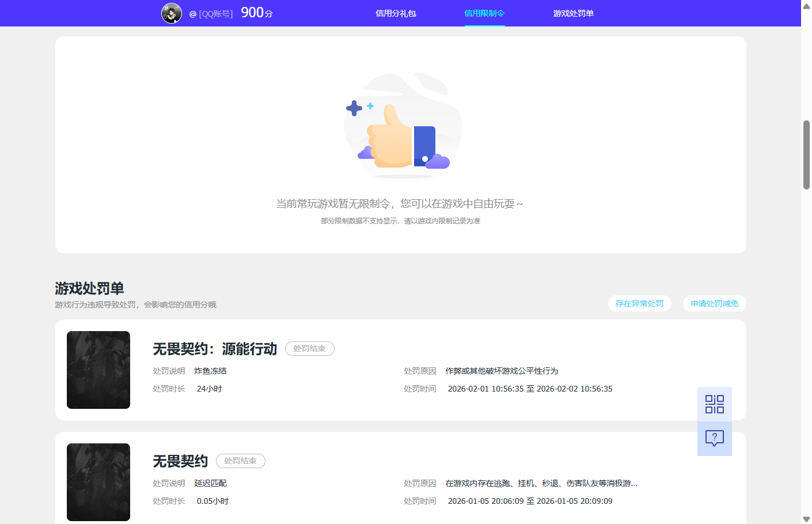Click the thumbs-up illustration in the empty state

coord(403,126)
